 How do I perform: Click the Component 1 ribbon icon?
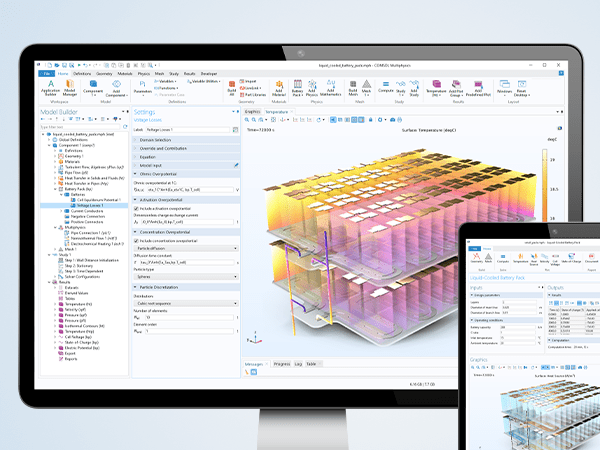coord(93,88)
